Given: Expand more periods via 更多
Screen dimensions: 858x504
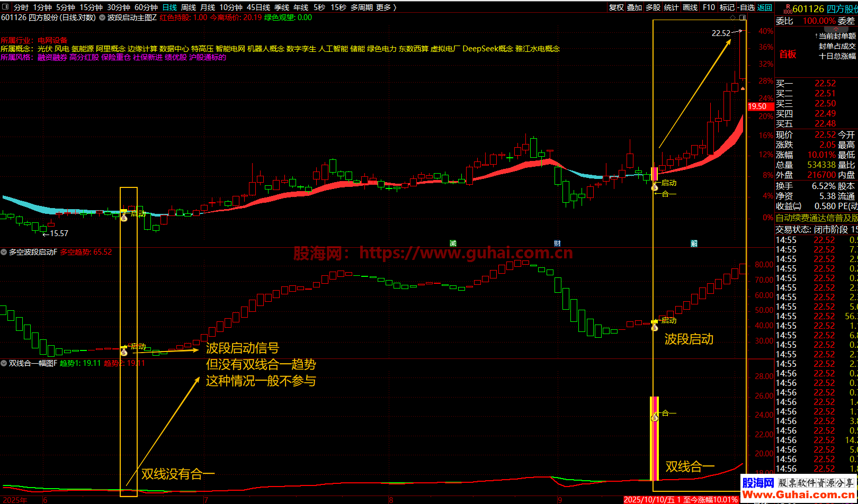Looking at the screenshot, I should point(386,7).
